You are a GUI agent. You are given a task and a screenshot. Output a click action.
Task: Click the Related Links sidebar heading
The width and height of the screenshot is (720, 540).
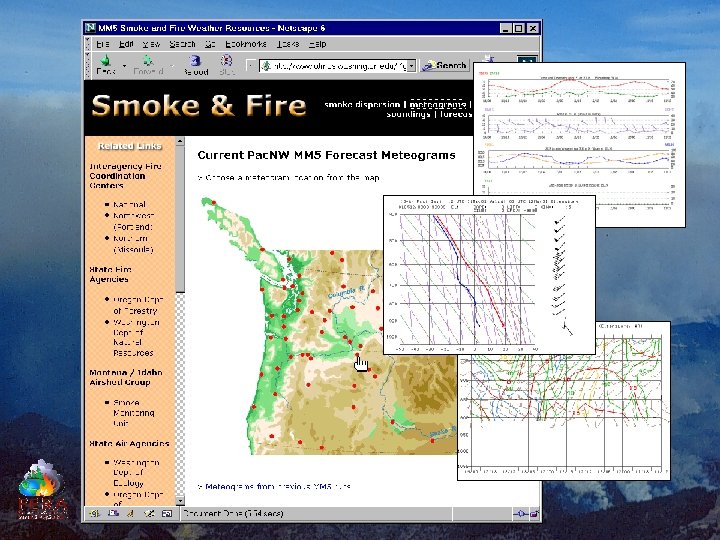(x=129, y=146)
